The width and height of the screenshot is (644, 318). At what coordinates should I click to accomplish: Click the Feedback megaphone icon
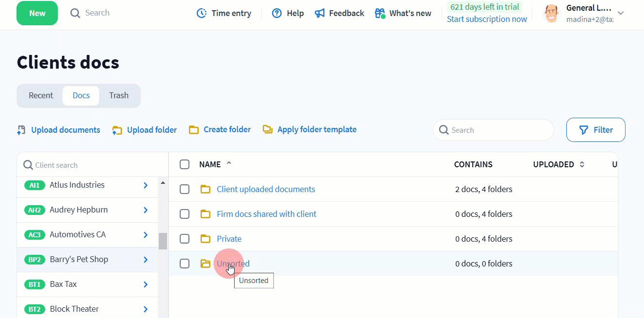click(x=320, y=13)
